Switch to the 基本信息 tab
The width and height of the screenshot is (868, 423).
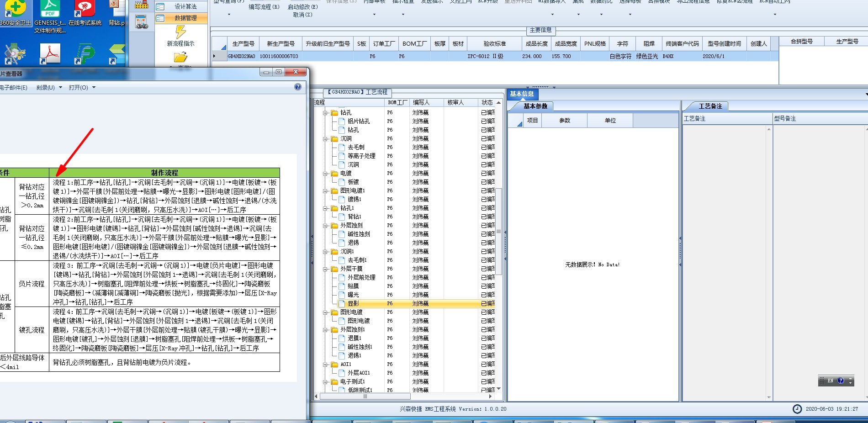pyautogui.click(x=522, y=94)
